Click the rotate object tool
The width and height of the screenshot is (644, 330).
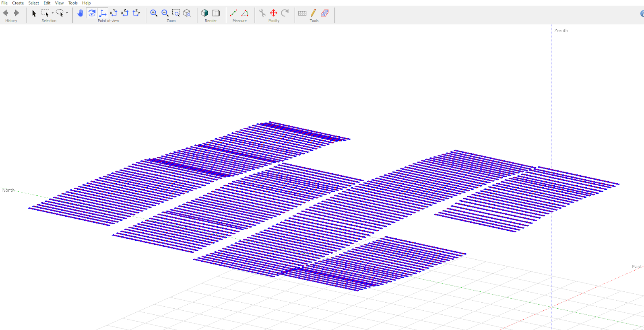tap(285, 13)
